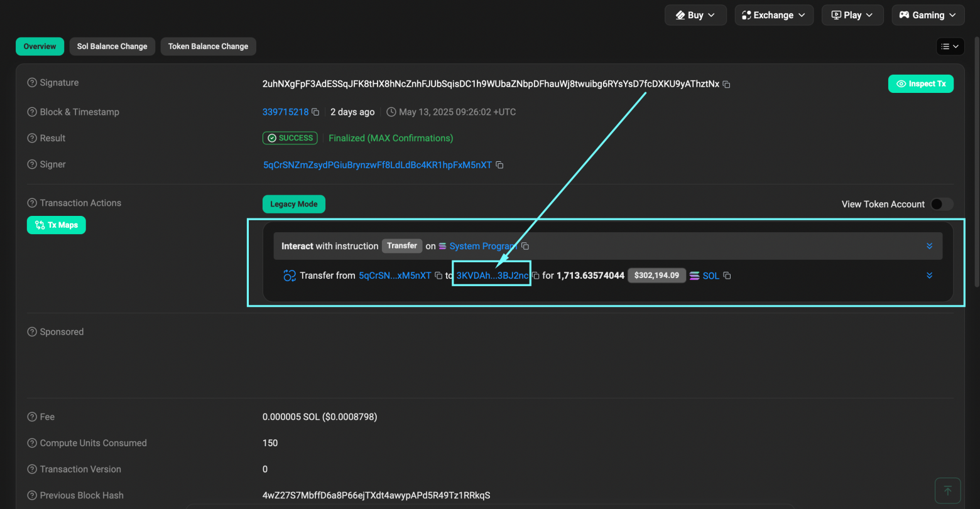The image size is (980, 509).
Task: Copy sender address 5qCrSN...xM5nXT
Action: 438,276
